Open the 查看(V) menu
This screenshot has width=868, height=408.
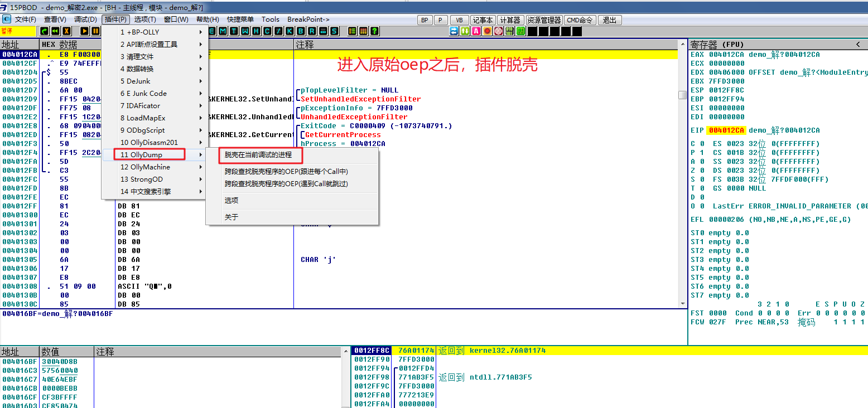click(55, 20)
